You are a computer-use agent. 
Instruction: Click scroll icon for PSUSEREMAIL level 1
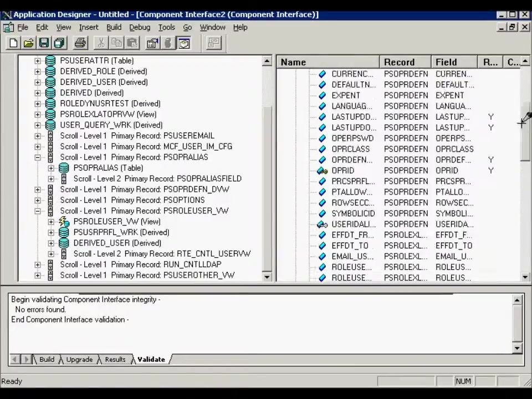coord(50,136)
